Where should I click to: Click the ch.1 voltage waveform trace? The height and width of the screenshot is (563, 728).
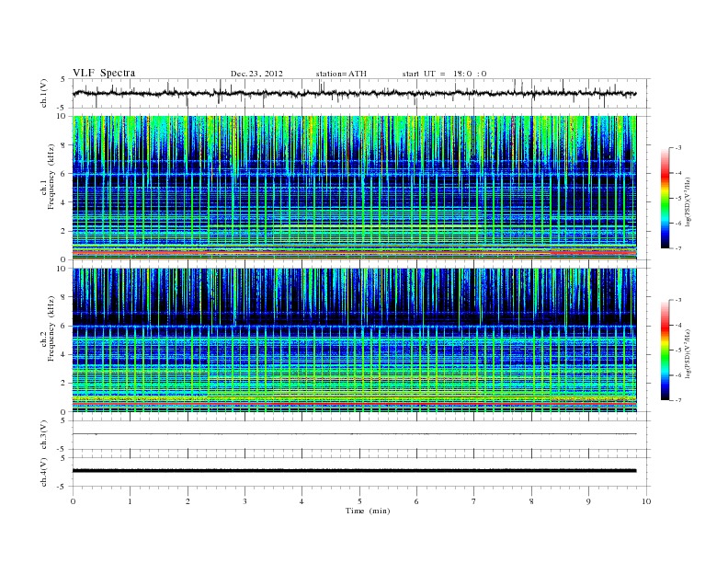[354, 93]
